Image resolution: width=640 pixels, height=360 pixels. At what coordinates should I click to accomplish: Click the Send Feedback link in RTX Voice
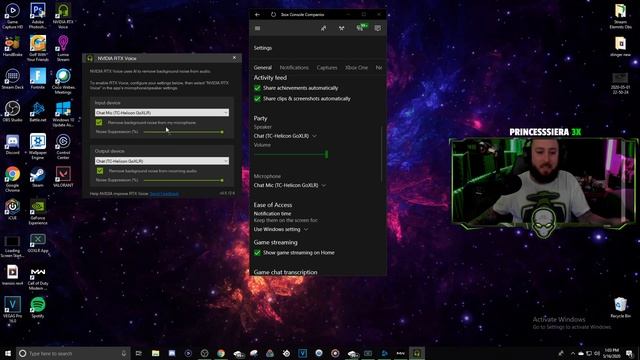click(164, 193)
